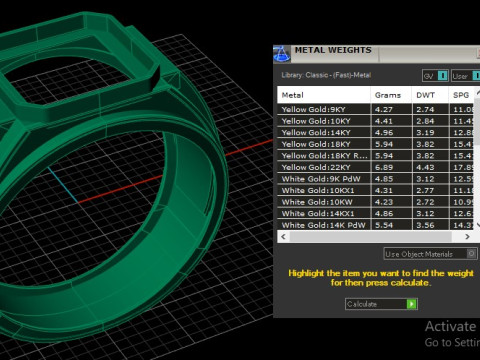Click the User library button
The height and width of the screenshot is (360, 480).
[466, 76]
